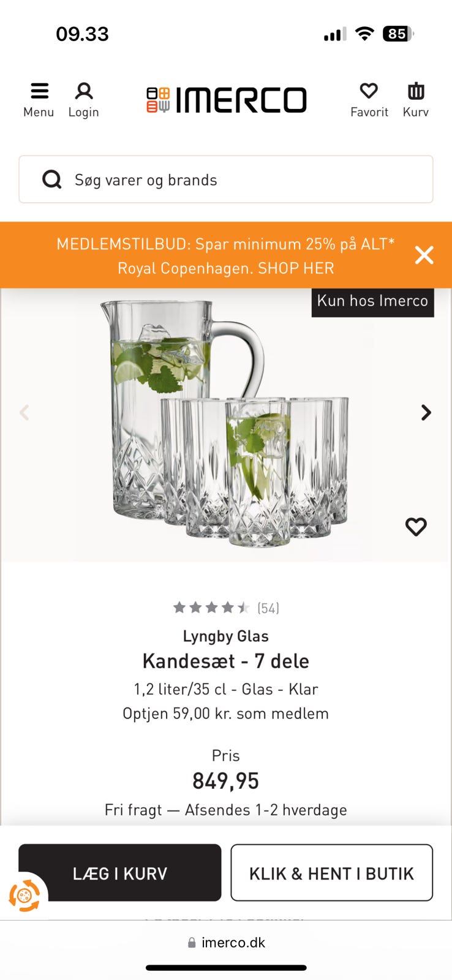The image size is (452, 980).
Task: Click the magnifying glass search icon
Action: point(53,179)
